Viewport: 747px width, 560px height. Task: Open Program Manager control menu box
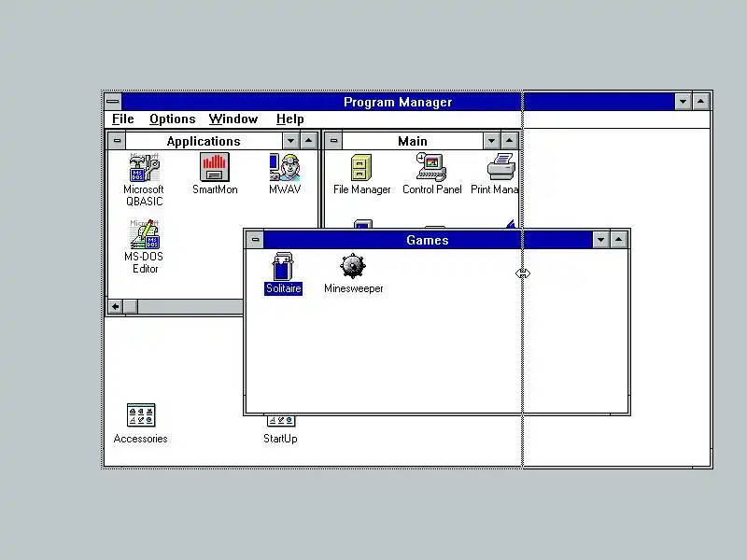(113, 102)
